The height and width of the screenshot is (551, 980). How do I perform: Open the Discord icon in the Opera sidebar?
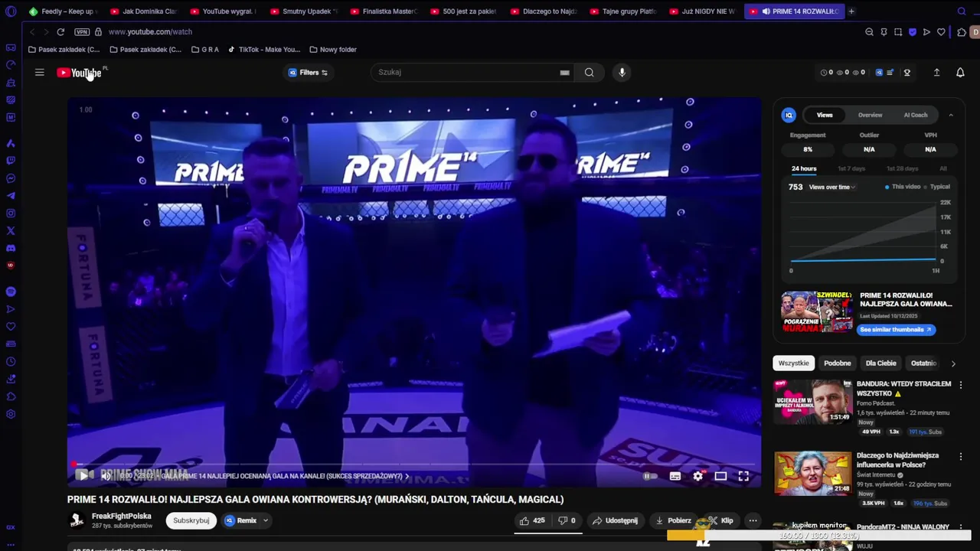pos(11,248)
